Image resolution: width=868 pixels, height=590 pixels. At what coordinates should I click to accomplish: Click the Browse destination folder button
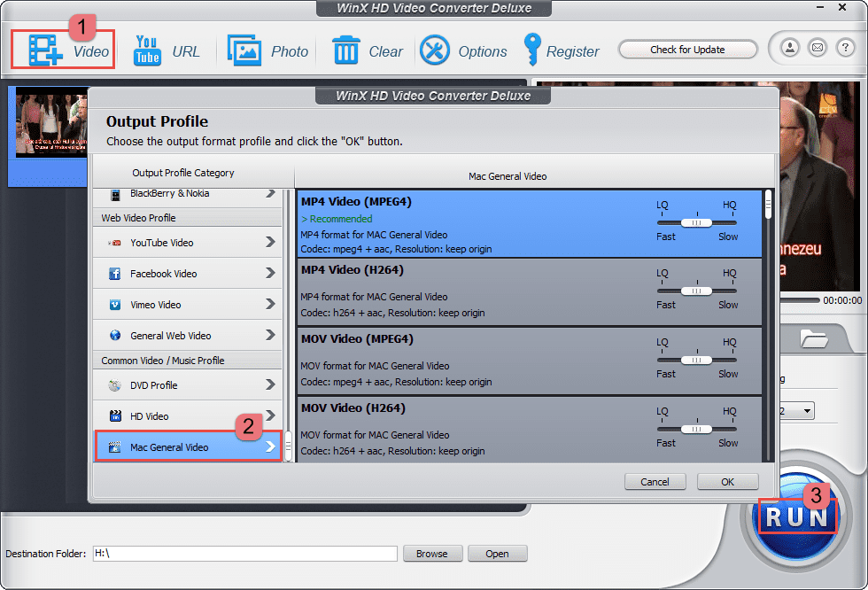(432, 554)
